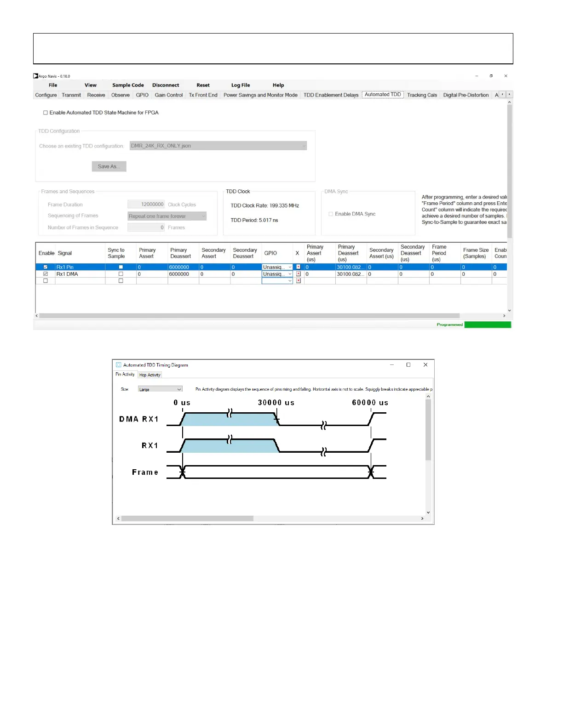Switch to the Configure tab
This screenshot has height=728, width=563.
click(46, 95)
